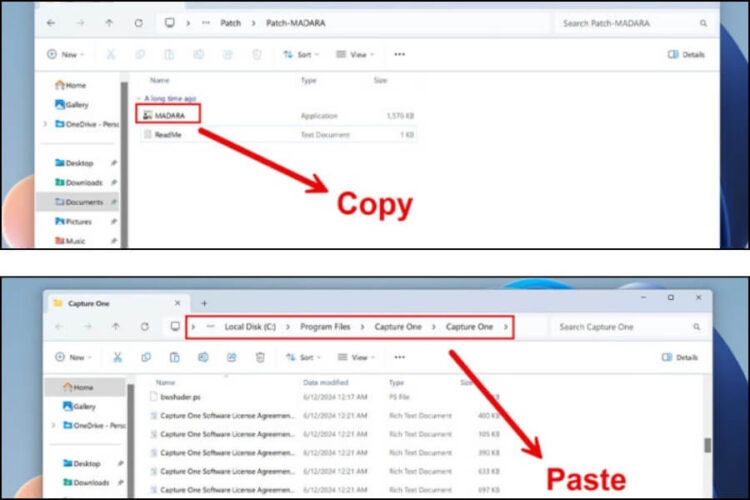This screenshot has height=500, width=750.
Task: Select the Capture One window tab
Action: point(117,303)
